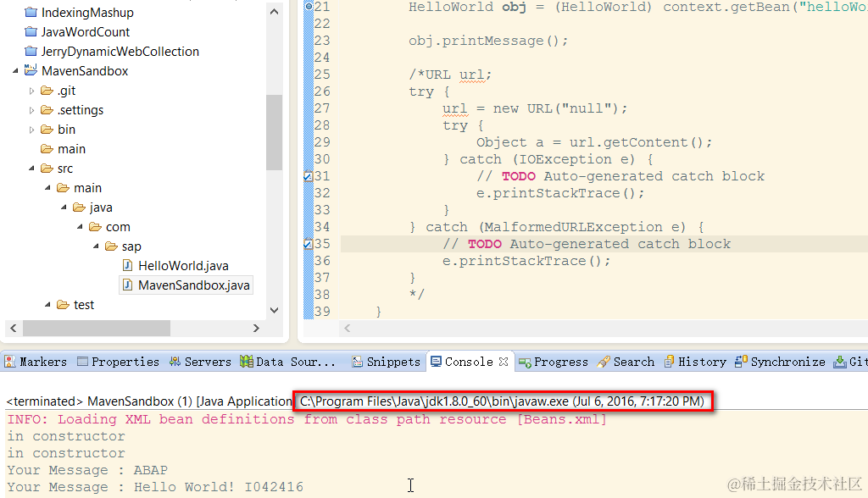Click the Snippets tab icon
868x498 pixels.
click(x=357, y=362)
